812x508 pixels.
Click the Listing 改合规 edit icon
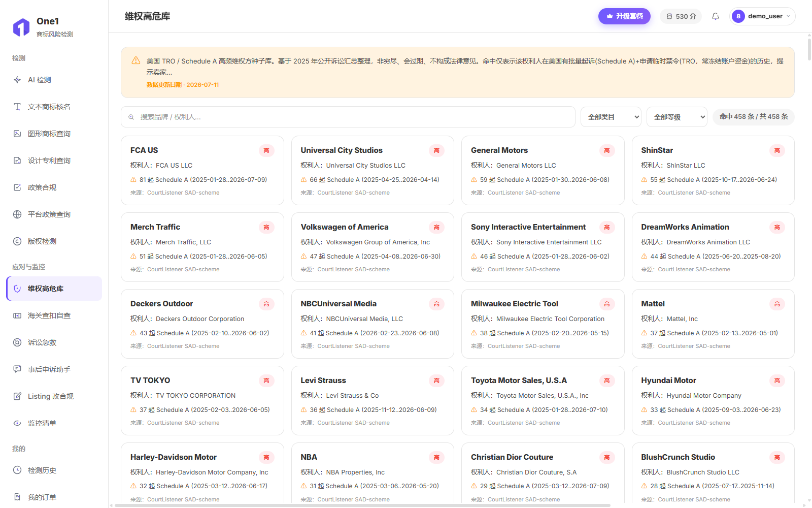pos(17,396)
